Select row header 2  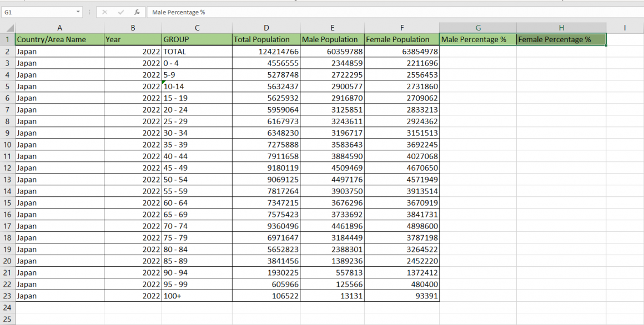tap(8, 51)
